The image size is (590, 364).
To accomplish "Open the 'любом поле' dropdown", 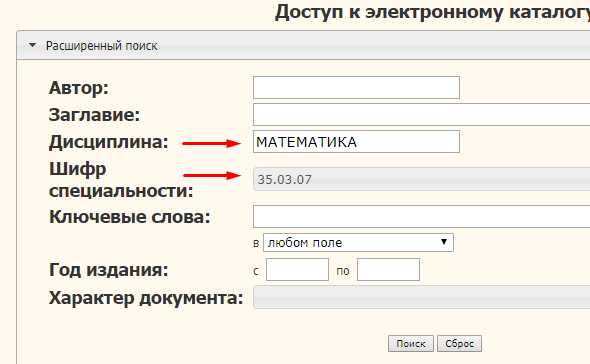I will pyautogui.click(x=358, y=242).
